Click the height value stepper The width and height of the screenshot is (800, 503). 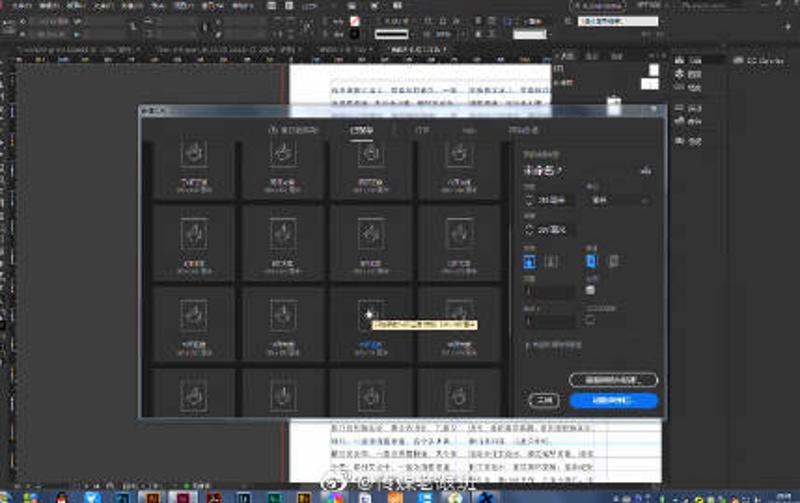point(531,230)
